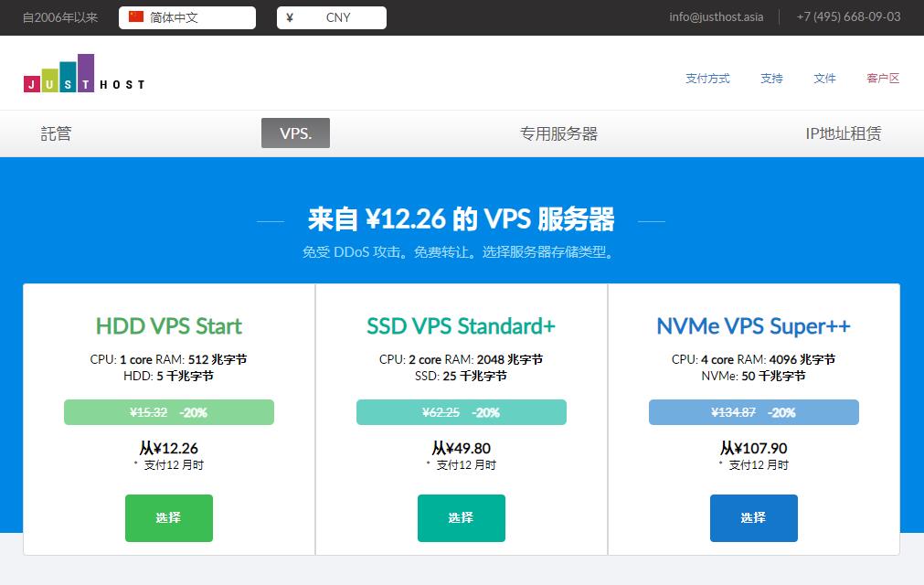Click the blue ¥134.87 -20% discount badge
Viewport: 924px width, 585px height.
point(754,412)
